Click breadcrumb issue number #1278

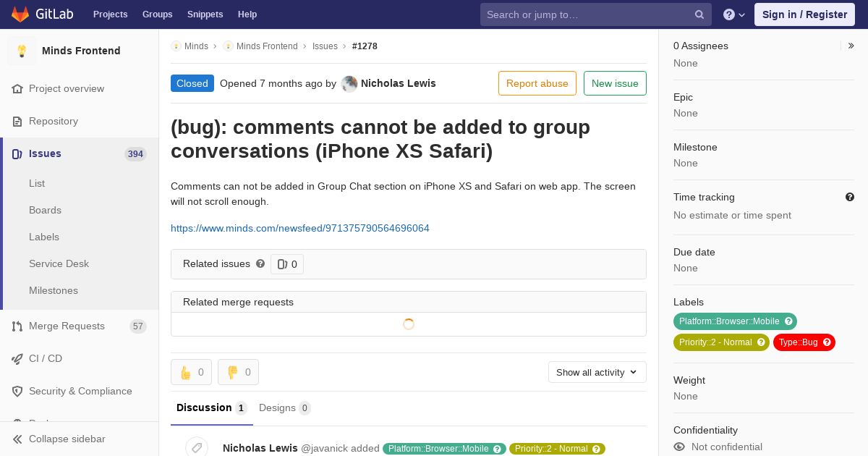tap(365, 46)
